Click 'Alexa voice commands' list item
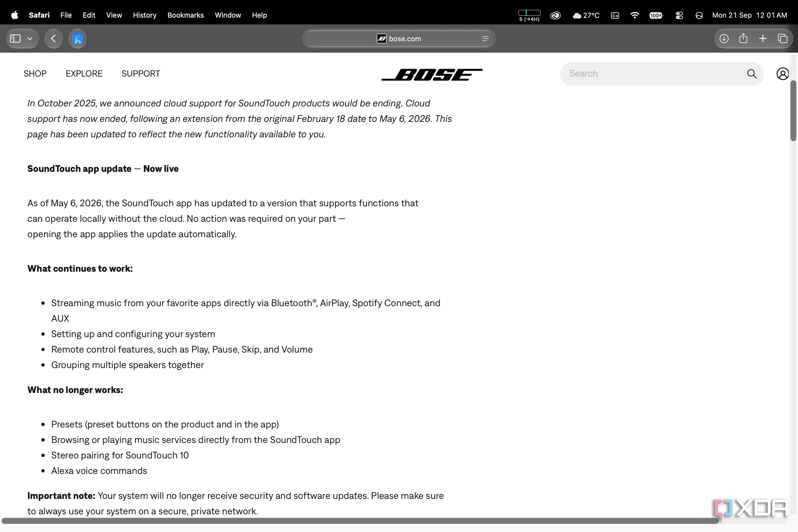This screenshot has width=798, height=532. pyautogui.click(x=99, y=471)
